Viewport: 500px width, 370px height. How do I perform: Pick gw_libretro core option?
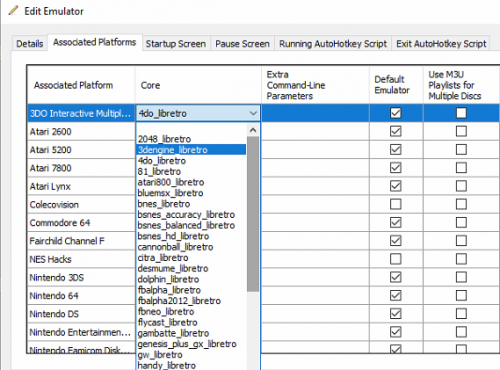point(191,355)
